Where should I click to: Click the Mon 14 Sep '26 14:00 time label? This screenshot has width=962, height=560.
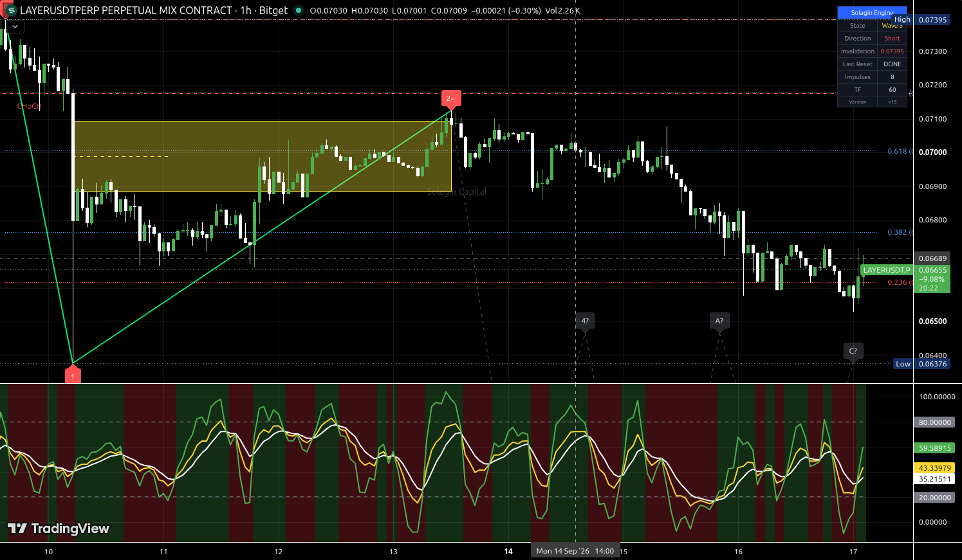click(575, 551)
